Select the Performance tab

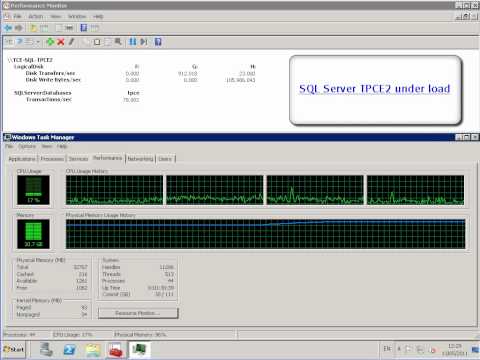coord(108,158)
